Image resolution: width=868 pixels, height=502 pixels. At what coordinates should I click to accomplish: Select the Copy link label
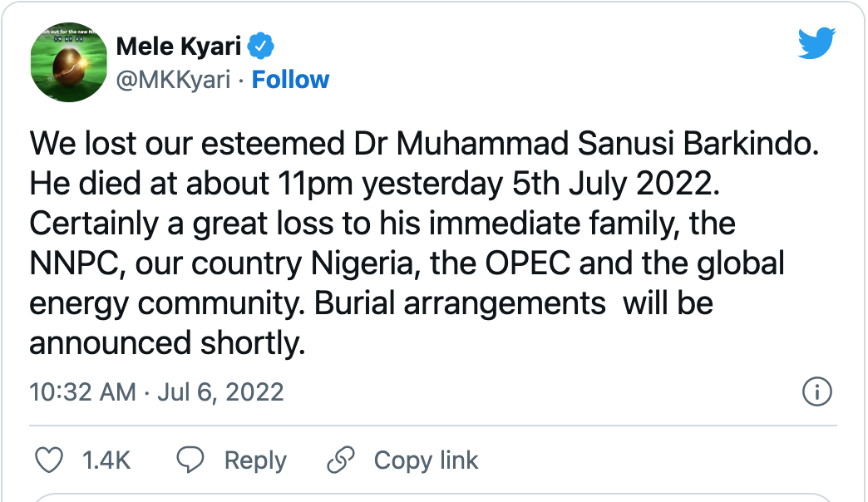pyautogui.click(x=426, y=460)
